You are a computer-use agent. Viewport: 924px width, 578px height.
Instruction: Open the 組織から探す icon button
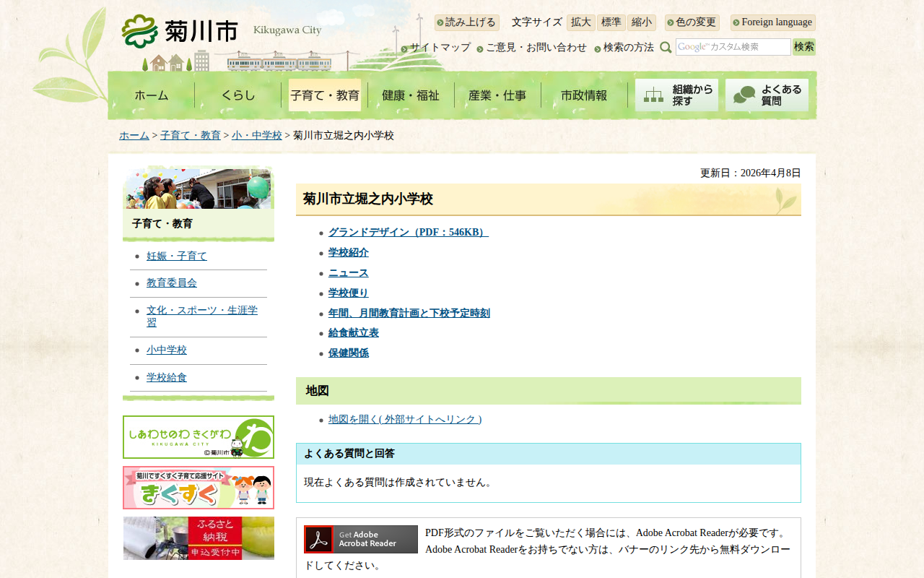pyautogui.click(x=676, y=95)
